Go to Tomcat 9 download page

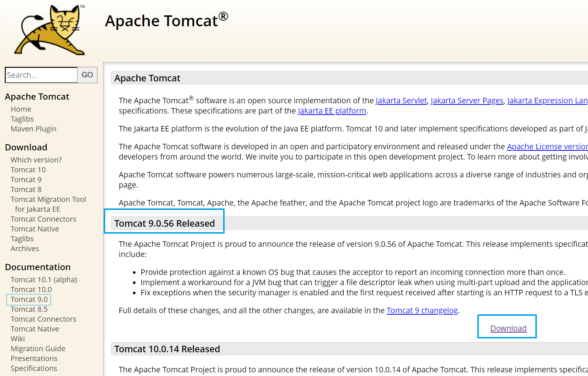tap(26, 180)
